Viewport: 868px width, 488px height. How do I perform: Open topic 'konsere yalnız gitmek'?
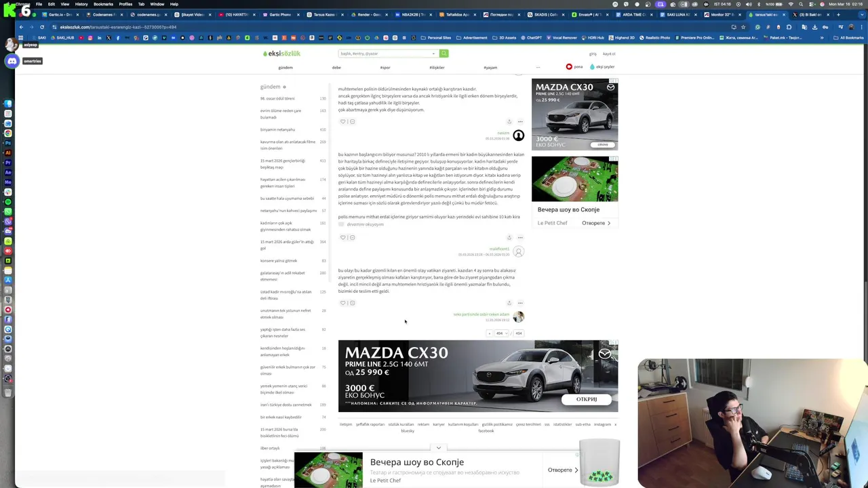pos(279,260)
